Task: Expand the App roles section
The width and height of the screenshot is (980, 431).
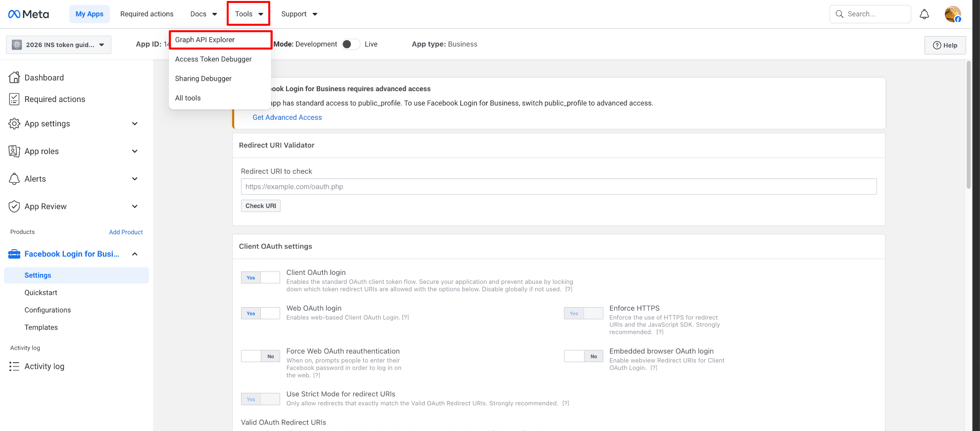Action: click(135, 151)
